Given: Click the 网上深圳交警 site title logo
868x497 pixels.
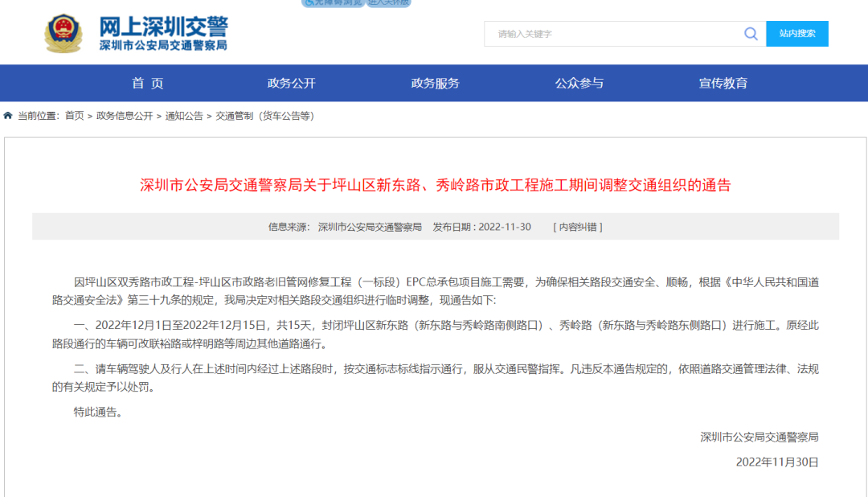Looking at the screenshot, I should pos(163,34).
